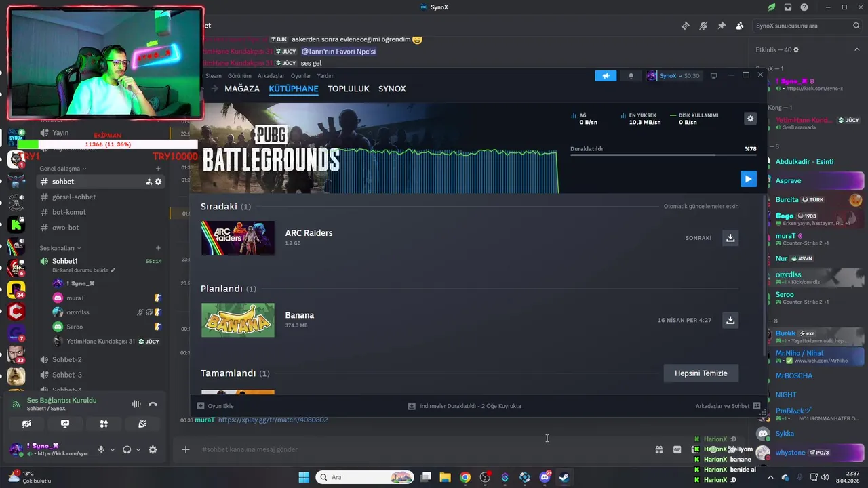Click the Banana game thumbnail
This screenshot has width=868, height=488.
point(238,320)
